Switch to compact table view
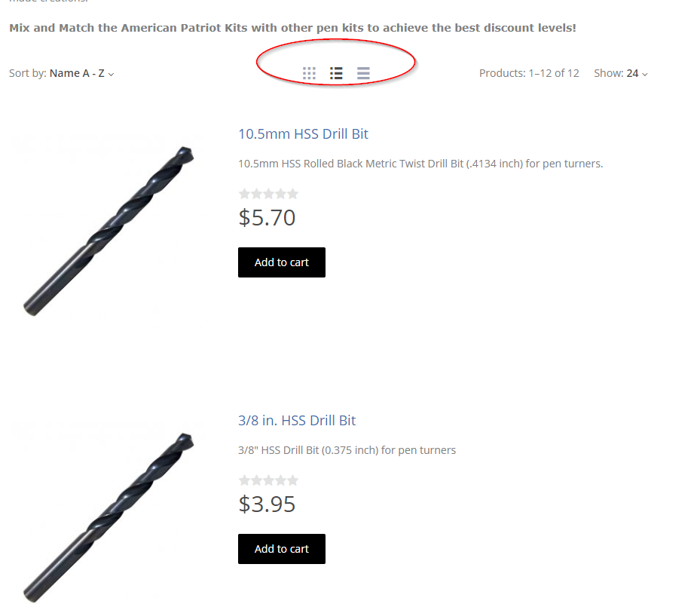700x604 pixels. pos(363,73)
